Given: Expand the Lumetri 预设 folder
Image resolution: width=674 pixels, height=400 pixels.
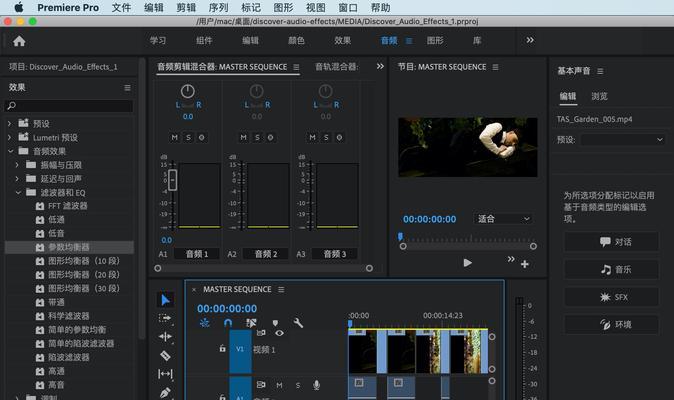Looking at the screenshot, I should click(x=9, y=137).
